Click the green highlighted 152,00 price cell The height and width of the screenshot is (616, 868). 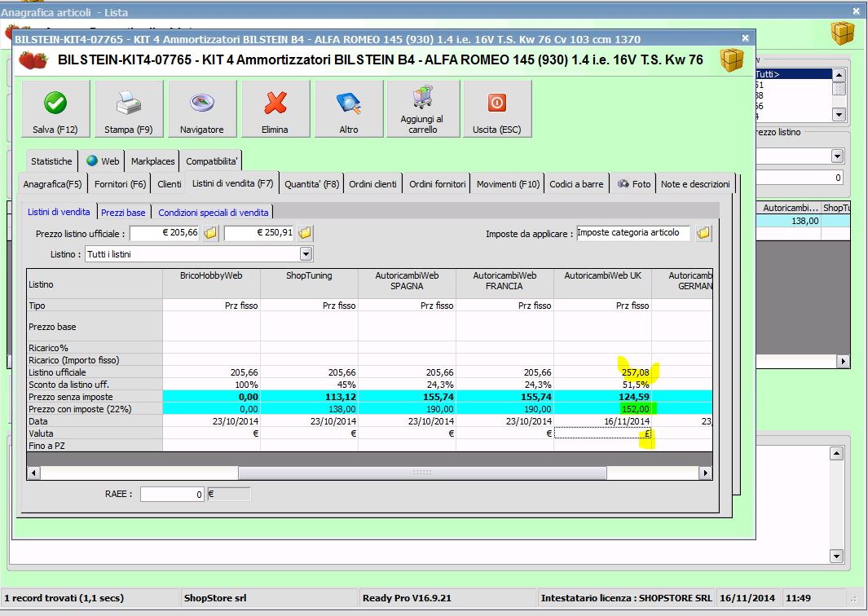(x=635, y=409)
